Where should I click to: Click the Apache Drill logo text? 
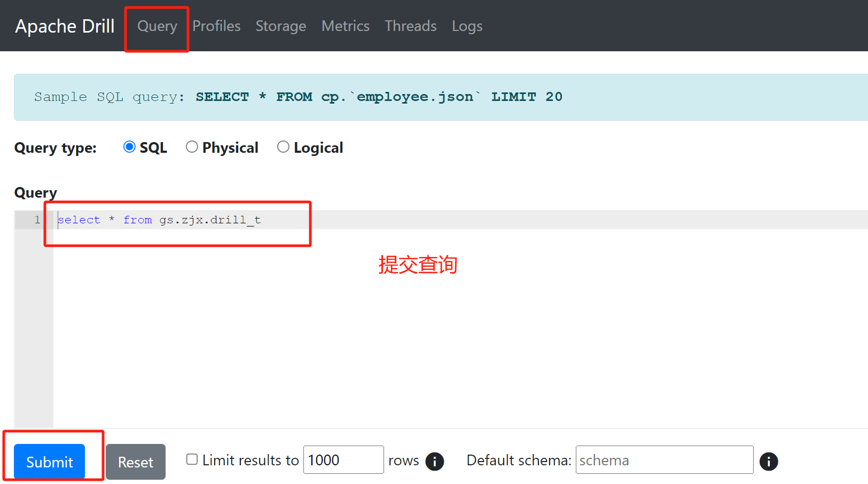[x=64, y=25]
